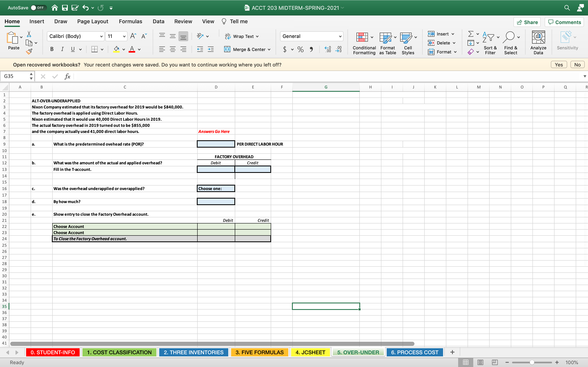Image resolution: width=588 pixels, height=367 pixels.
Task: Expand the Merge & Center options
Action: point(270,49)
